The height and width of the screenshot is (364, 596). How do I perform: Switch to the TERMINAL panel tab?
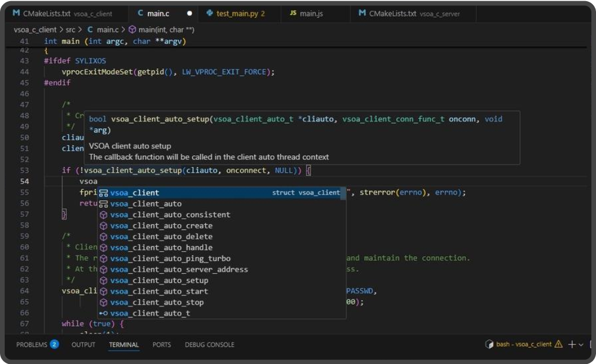[x=124, y=344]
